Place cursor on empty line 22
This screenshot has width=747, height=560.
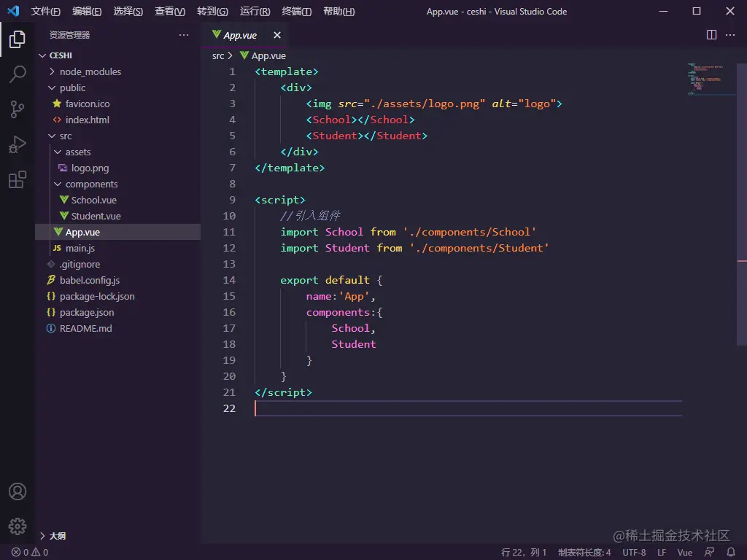point(468,408)
